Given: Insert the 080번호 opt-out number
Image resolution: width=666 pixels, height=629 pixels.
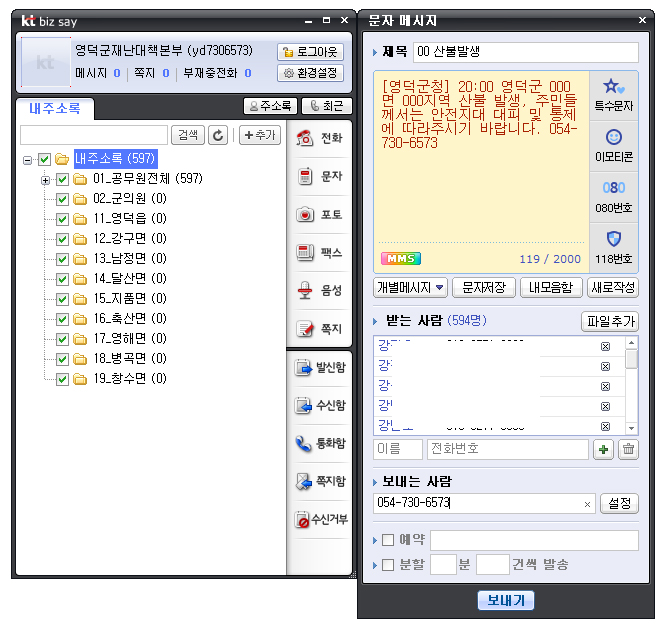Looking at the screenshot, I should 613,197.
